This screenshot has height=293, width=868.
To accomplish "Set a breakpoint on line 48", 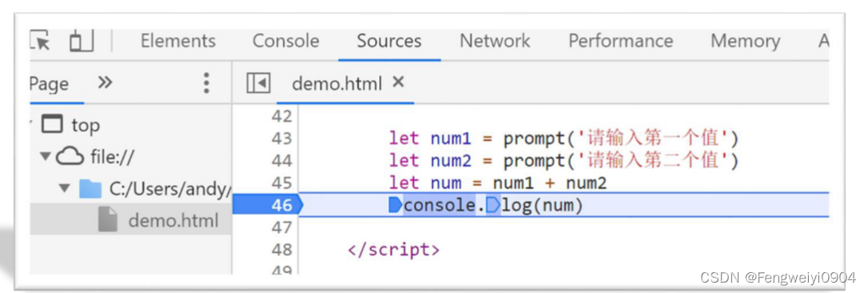I will [282, 251].
